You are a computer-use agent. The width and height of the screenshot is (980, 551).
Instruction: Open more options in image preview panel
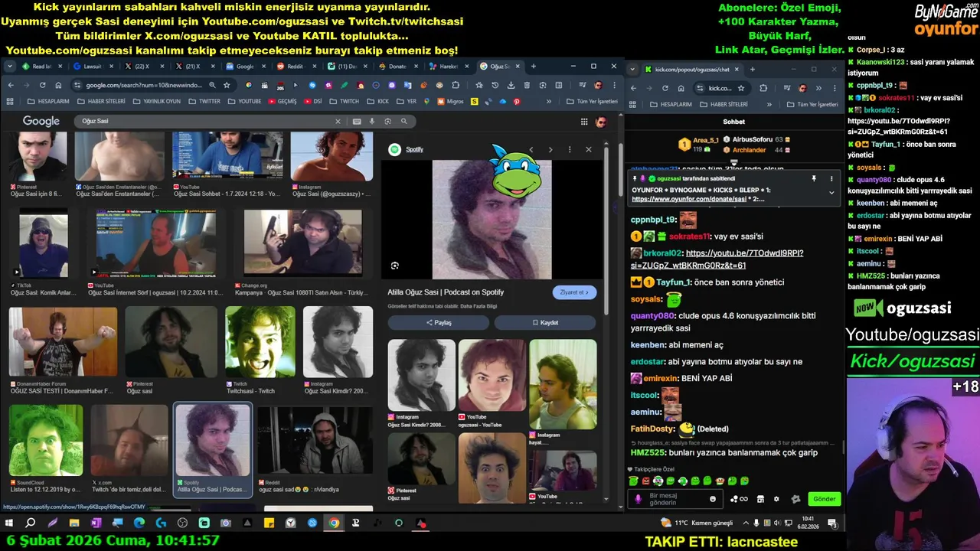pyautogui.click(x=569, y=149)
